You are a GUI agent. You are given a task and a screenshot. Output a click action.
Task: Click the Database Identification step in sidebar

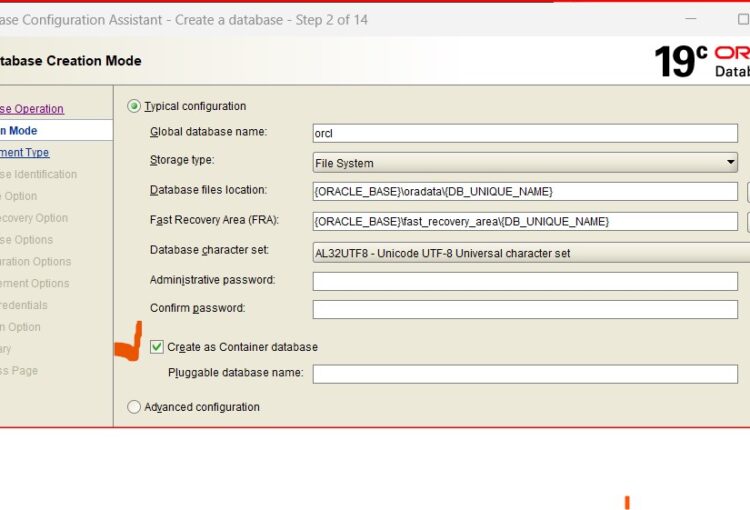click(x=38, y=175)
